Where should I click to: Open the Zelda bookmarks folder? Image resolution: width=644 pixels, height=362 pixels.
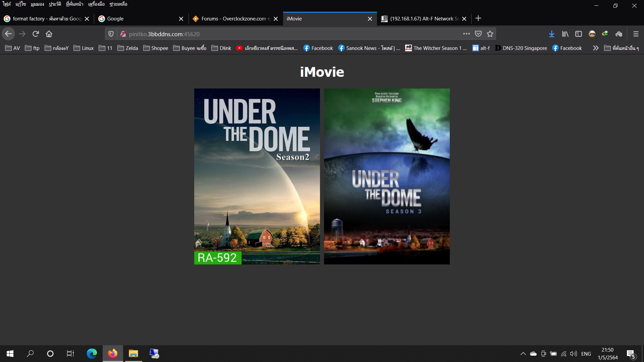[128, 48]
